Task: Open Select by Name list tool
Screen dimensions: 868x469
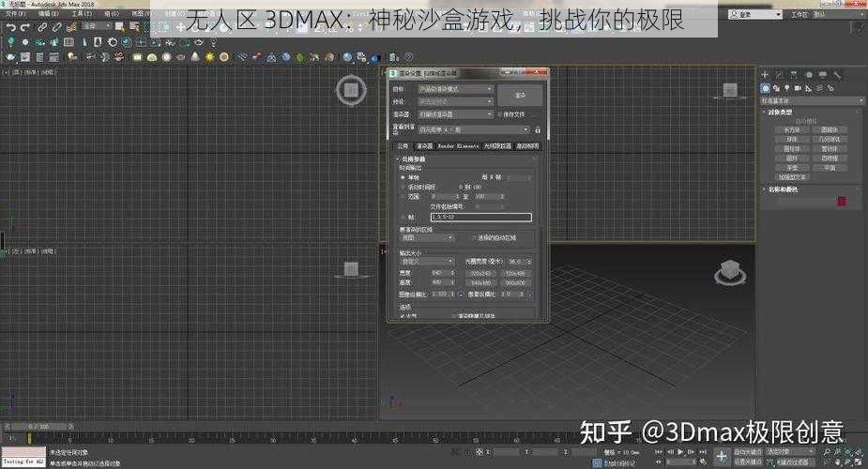Action: [134, 26]
